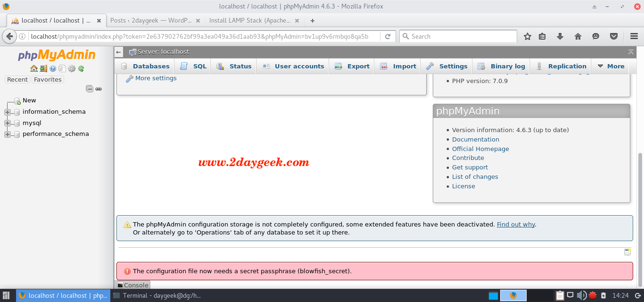
Task: Open the Contribute link
Action: coord(468,158)
